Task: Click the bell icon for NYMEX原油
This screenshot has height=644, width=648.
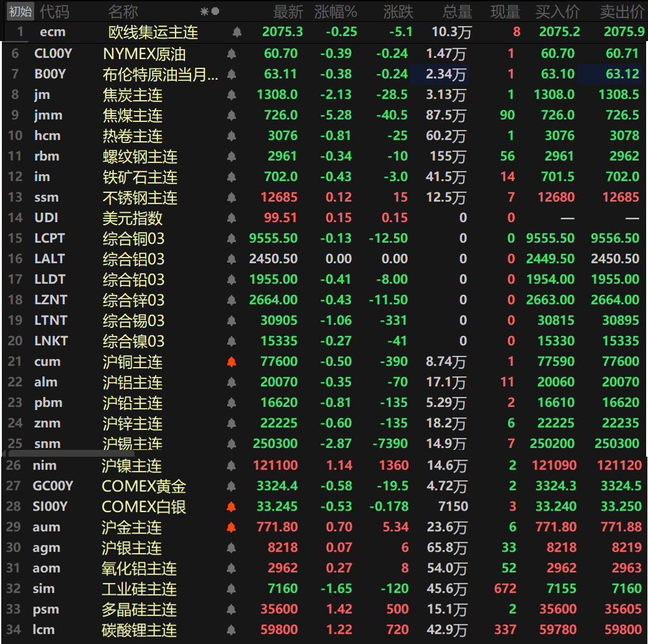Action: point(232,54)
